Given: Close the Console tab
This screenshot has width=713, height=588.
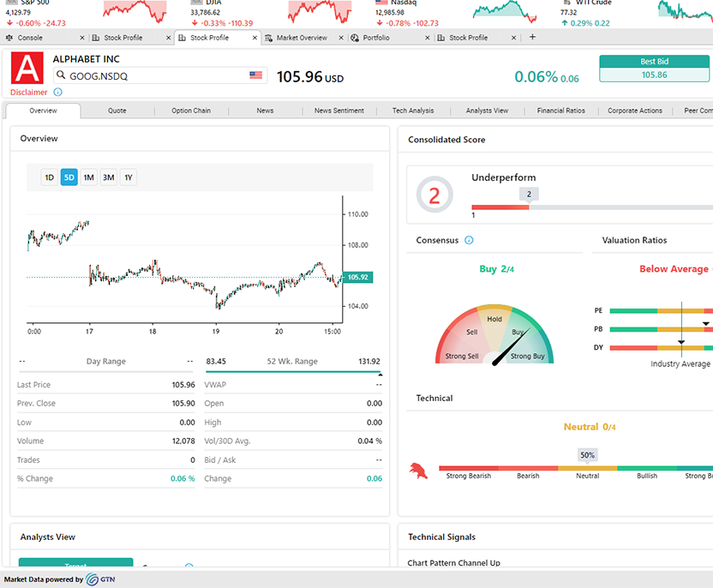Looking at the screenshot, I should click(x=82, y=38).
